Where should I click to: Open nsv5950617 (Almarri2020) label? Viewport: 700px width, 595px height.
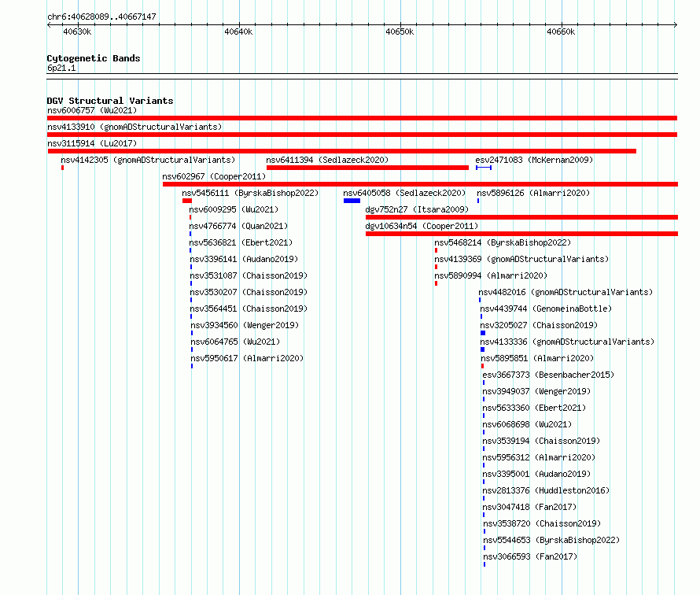pos(247,358)
